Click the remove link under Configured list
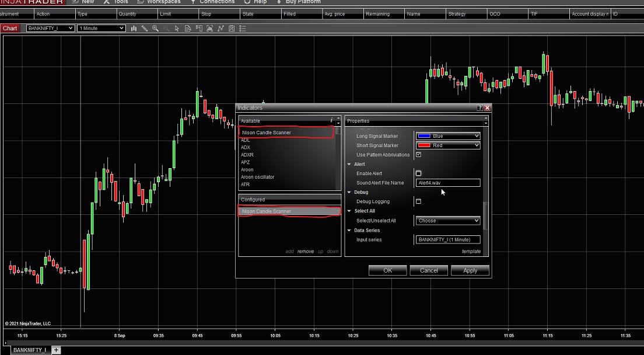The image size is (644, 355). [x=306, y=252]
